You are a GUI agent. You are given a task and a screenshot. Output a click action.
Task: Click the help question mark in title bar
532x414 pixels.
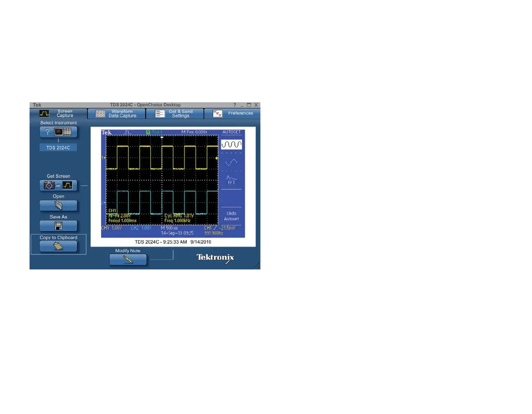pos(235,105)
